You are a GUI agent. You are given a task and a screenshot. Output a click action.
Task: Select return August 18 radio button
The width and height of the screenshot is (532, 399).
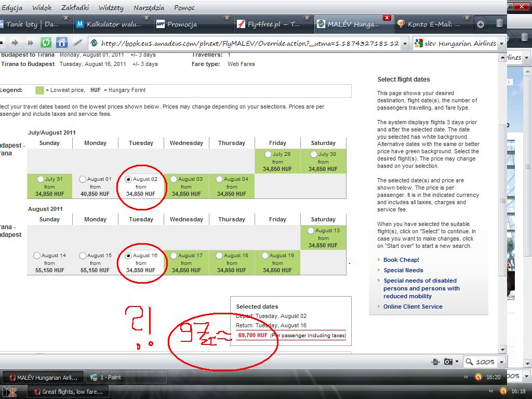tap(219, 256)
